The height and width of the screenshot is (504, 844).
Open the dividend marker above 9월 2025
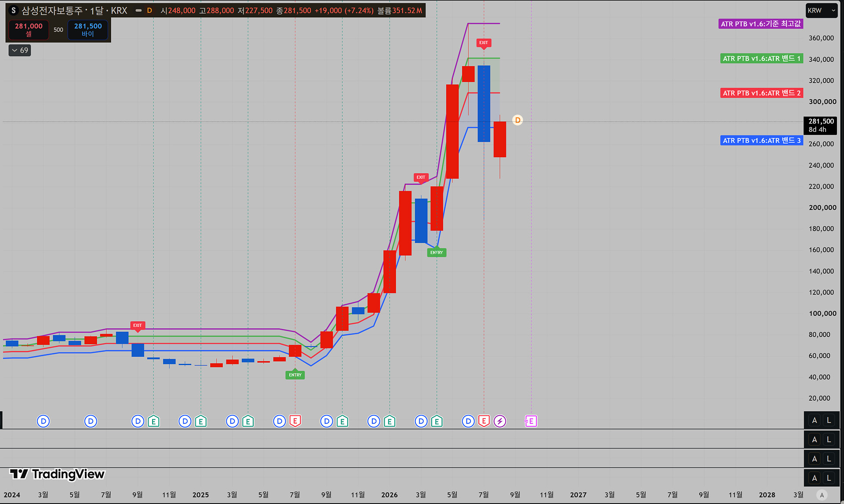(x=327, y=421)
